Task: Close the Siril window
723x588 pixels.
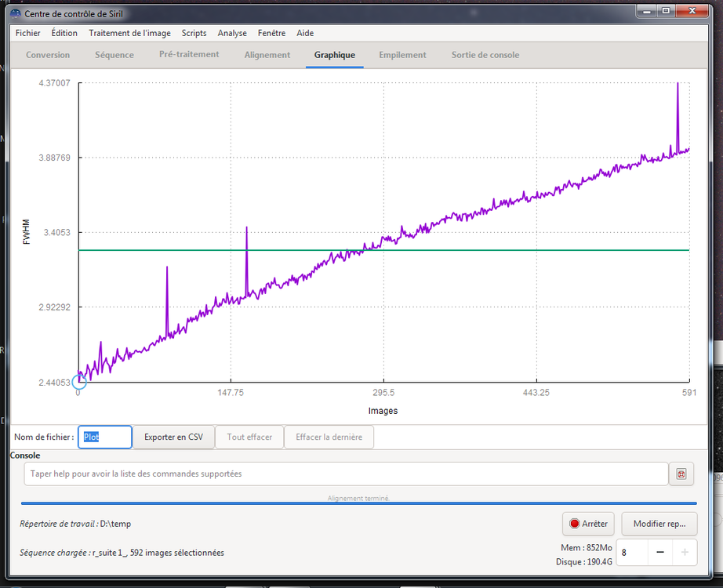Action: coord(692,11)
